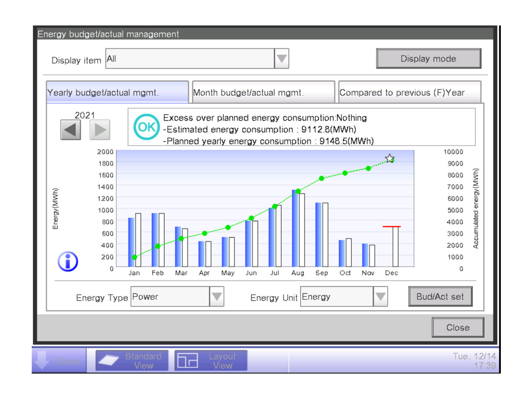This screenshot has width=532, height=399.
Task: Click the Bud/Act set button
Action: tap(440, 297)
